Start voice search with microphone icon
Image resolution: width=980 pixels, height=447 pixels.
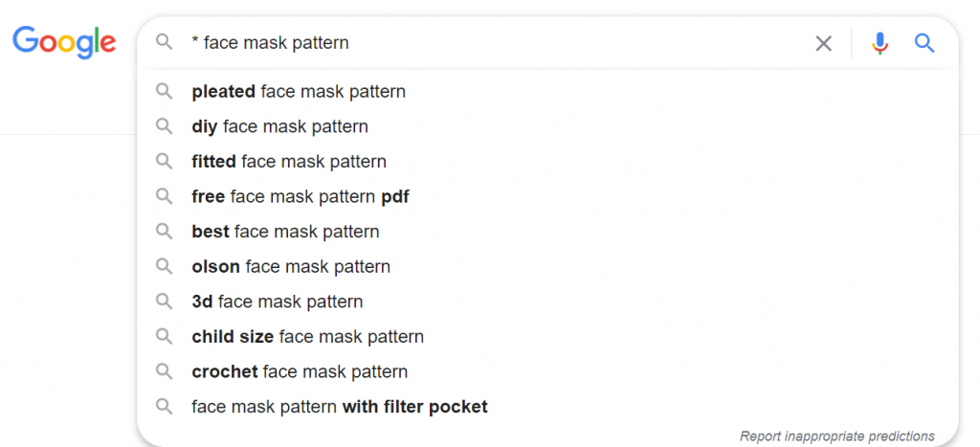point(880,43)
